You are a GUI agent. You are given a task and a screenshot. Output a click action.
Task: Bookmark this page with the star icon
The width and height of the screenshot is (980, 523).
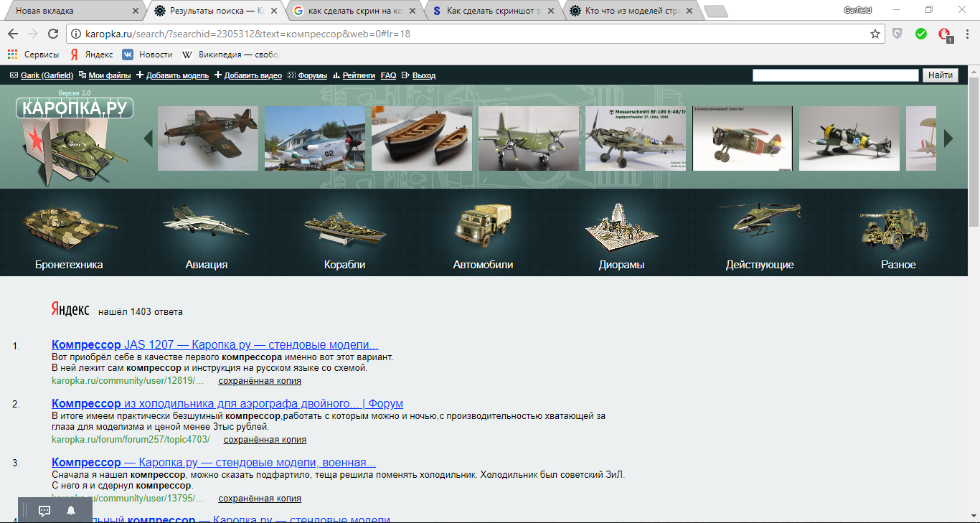875,34
